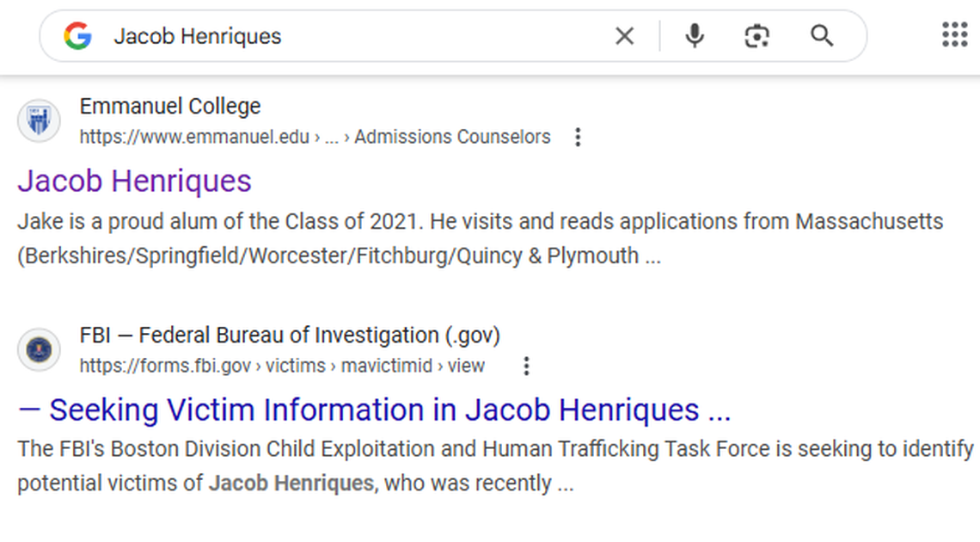Click the FBI site favicon

point(39,349)
